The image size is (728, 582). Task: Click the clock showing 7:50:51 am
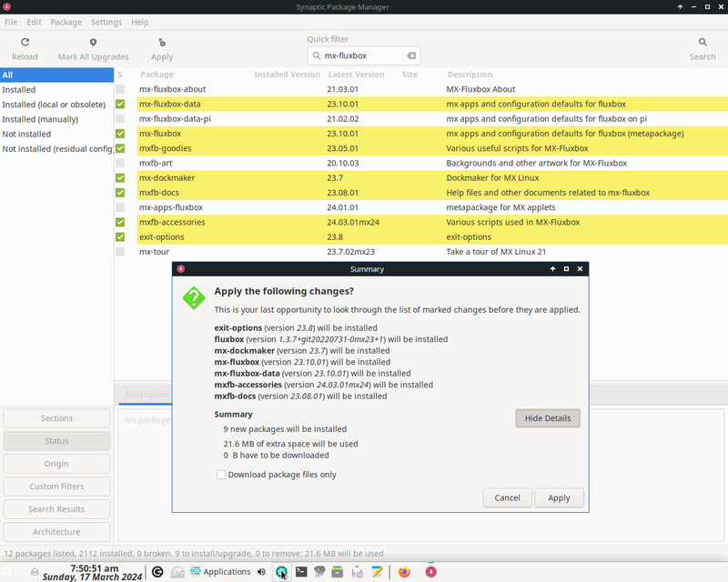tap(95, 568)
